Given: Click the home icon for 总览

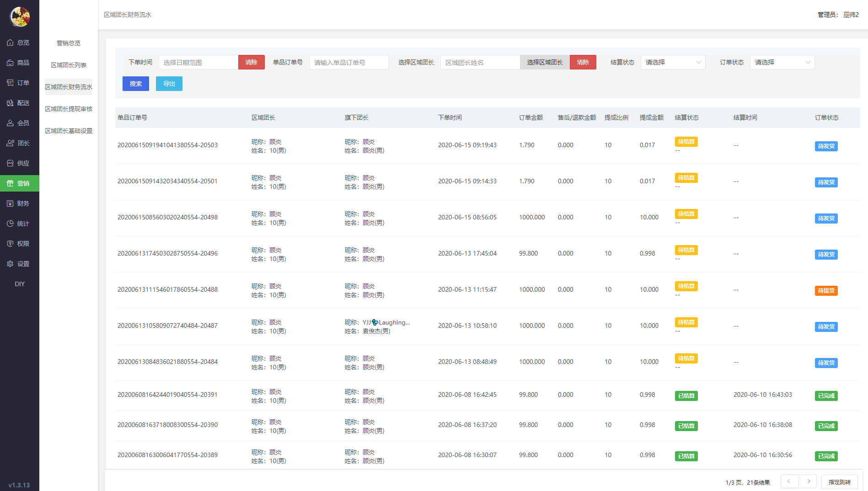Looking at the screenshot, I should coord(10,43).
